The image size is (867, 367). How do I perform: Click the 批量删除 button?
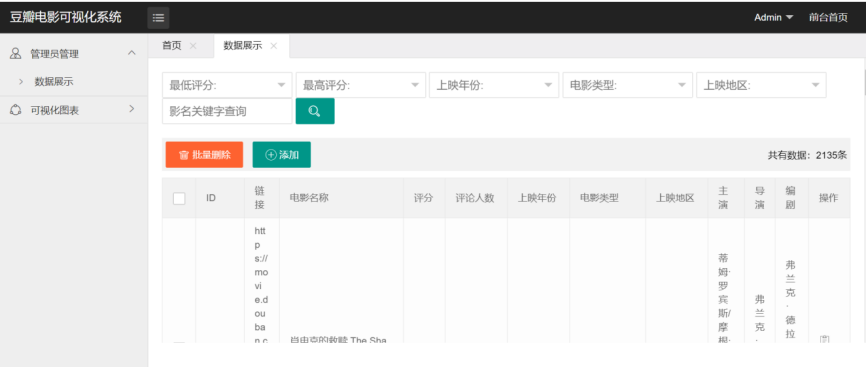(204, 155)
